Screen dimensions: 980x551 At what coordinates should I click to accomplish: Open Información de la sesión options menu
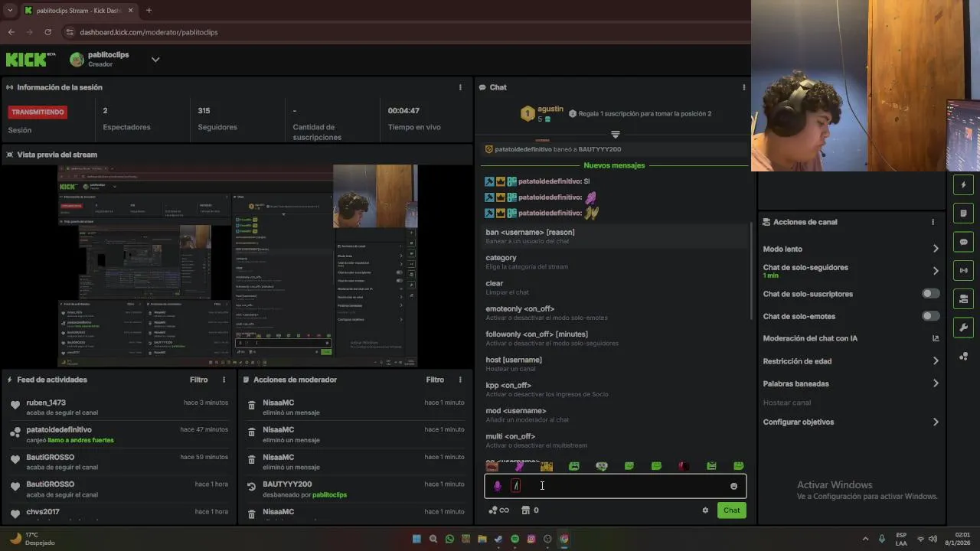pyautogui.click(x=460, y=87)
